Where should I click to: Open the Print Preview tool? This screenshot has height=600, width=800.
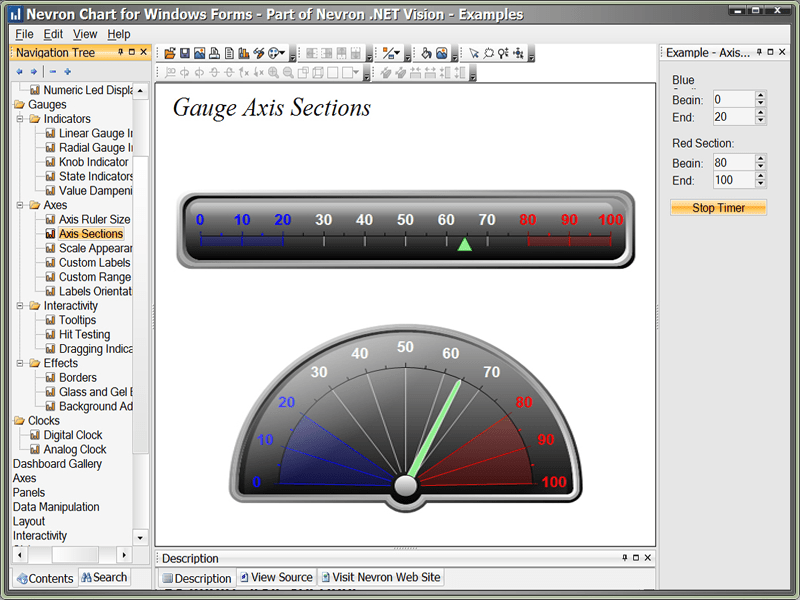point(227,52)
